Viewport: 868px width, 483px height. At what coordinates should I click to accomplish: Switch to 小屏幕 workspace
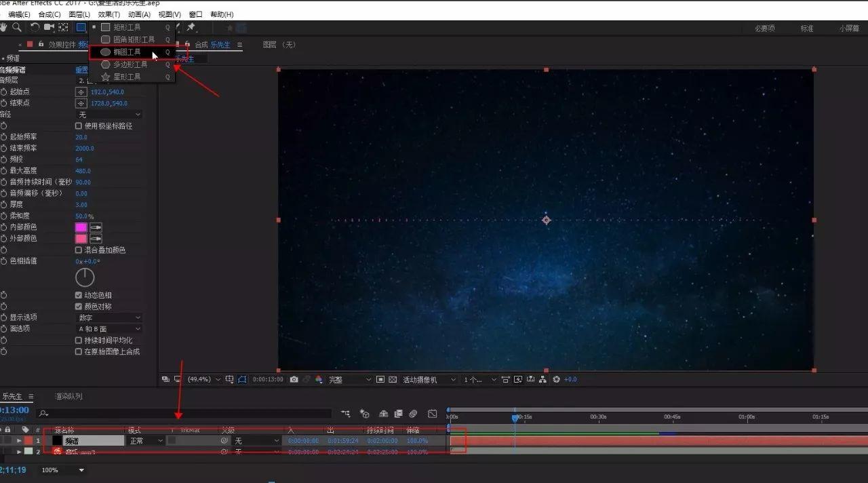pyautogui.click(x=849, y=28)
